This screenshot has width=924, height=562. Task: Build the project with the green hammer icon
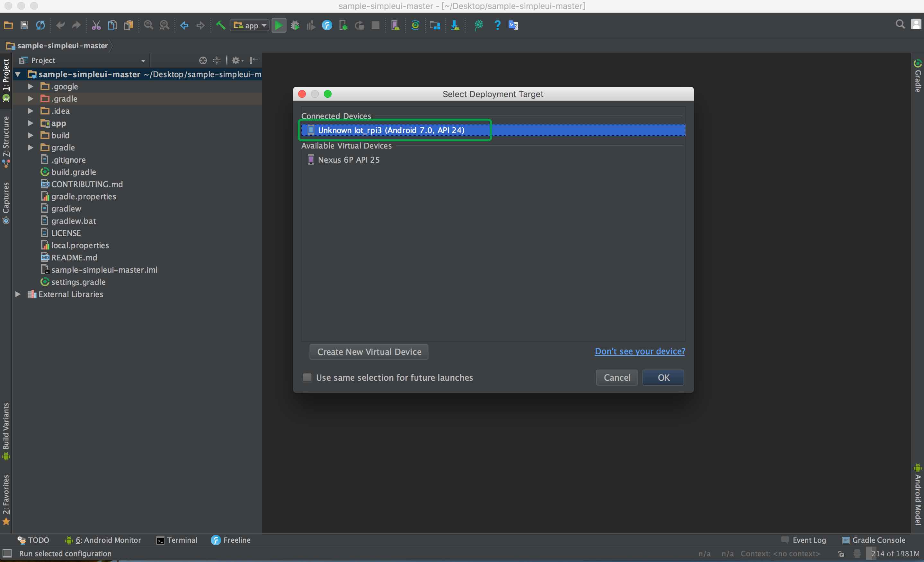(220, 25)
